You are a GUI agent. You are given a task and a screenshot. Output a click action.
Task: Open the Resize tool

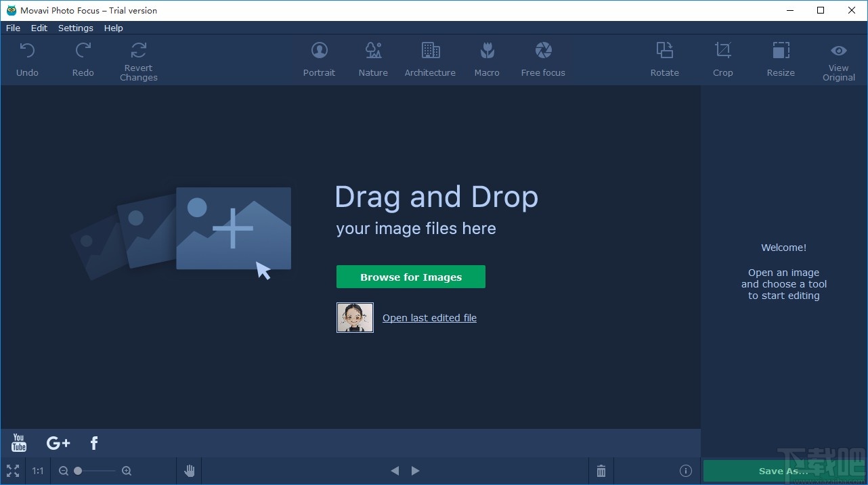click(x=781, y=58)
